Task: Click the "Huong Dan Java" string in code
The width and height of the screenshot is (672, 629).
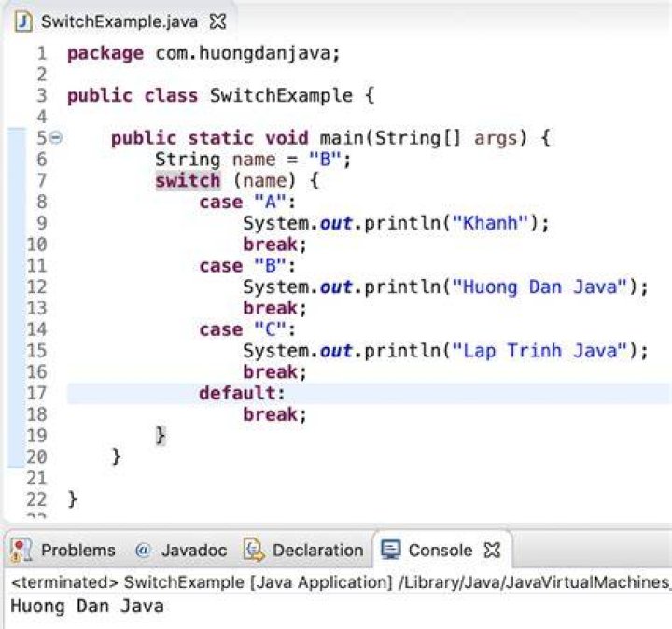Action: pos(539,287)
